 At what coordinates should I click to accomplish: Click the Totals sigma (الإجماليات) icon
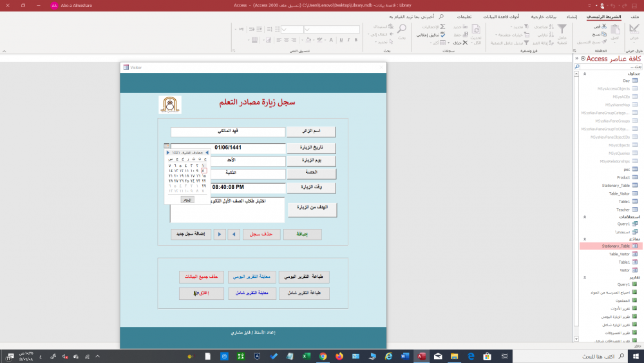click(x=443, y=26)
